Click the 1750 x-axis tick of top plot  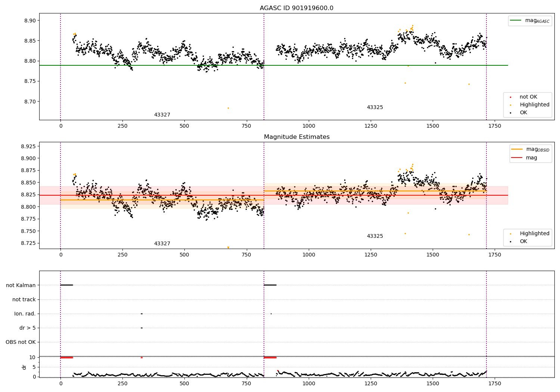tap(495, 126)
